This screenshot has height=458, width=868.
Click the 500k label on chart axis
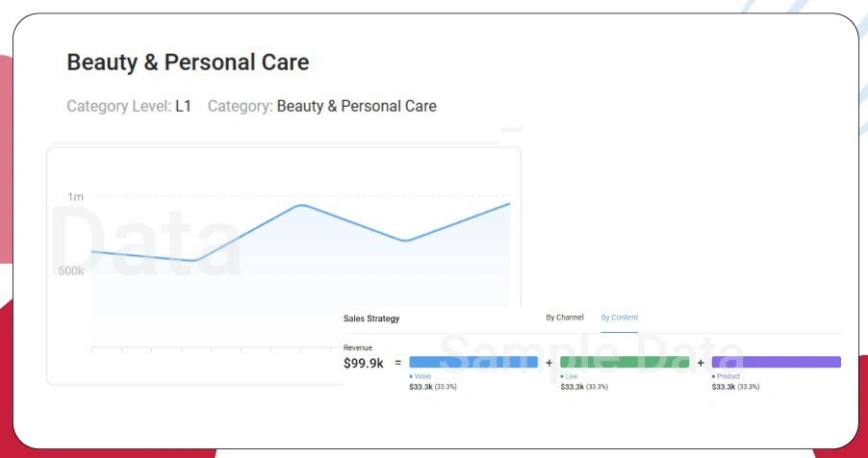coord(70,271)
